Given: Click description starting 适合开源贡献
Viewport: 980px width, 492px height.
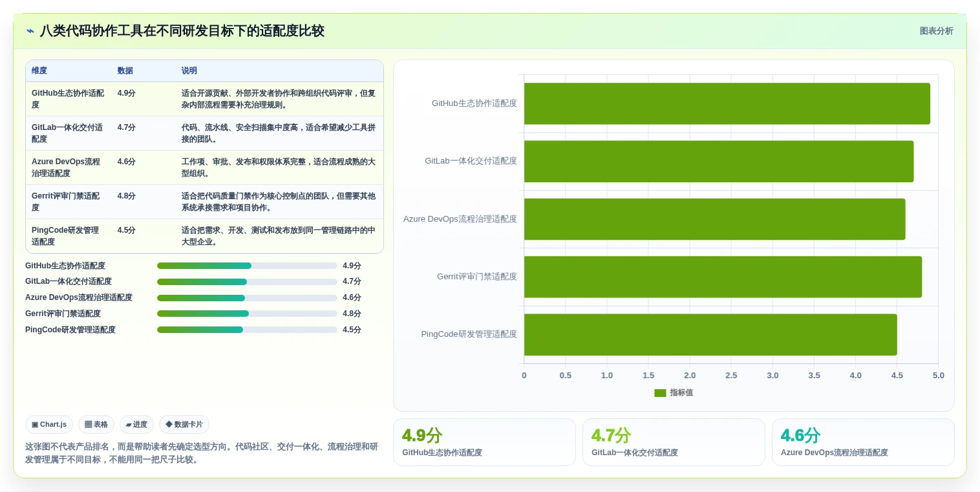Looking at the screenshot, I should tap(279, 99).
